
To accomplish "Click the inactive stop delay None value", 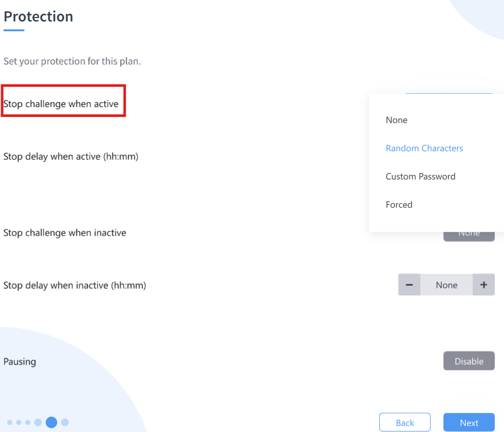I will 447,285.
